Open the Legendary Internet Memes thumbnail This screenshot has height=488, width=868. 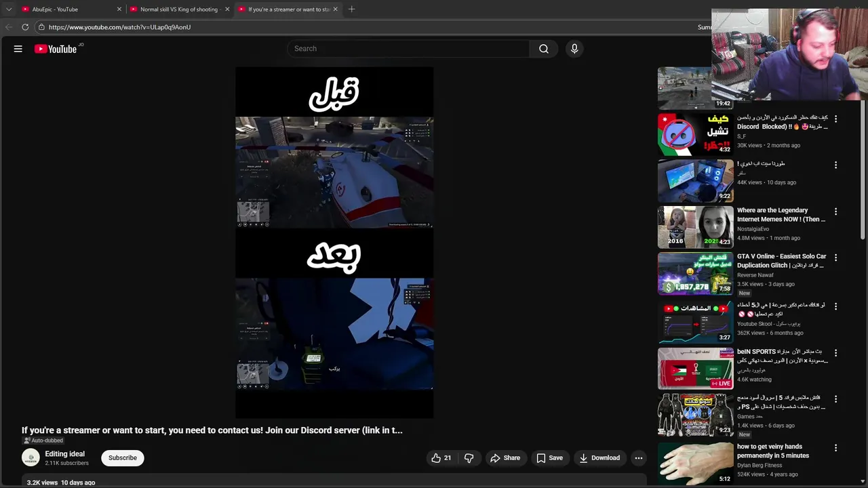[x=696, y=227]
